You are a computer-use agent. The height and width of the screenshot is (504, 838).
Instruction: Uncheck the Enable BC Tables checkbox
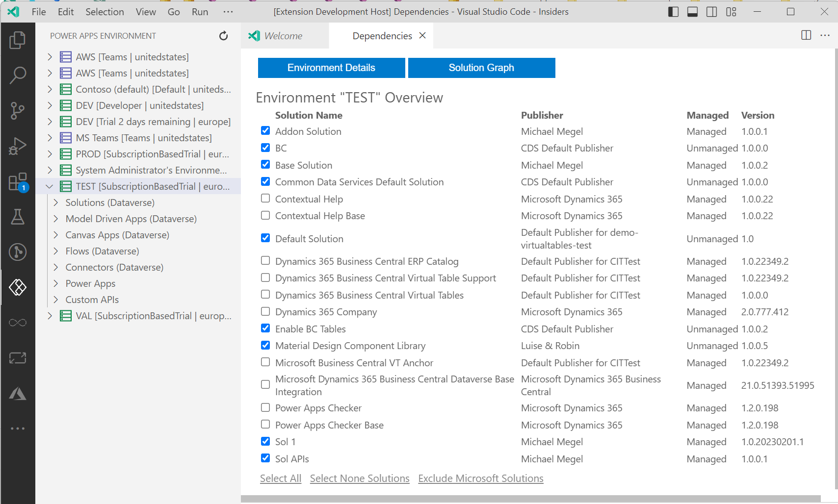(x=265, y=328)
